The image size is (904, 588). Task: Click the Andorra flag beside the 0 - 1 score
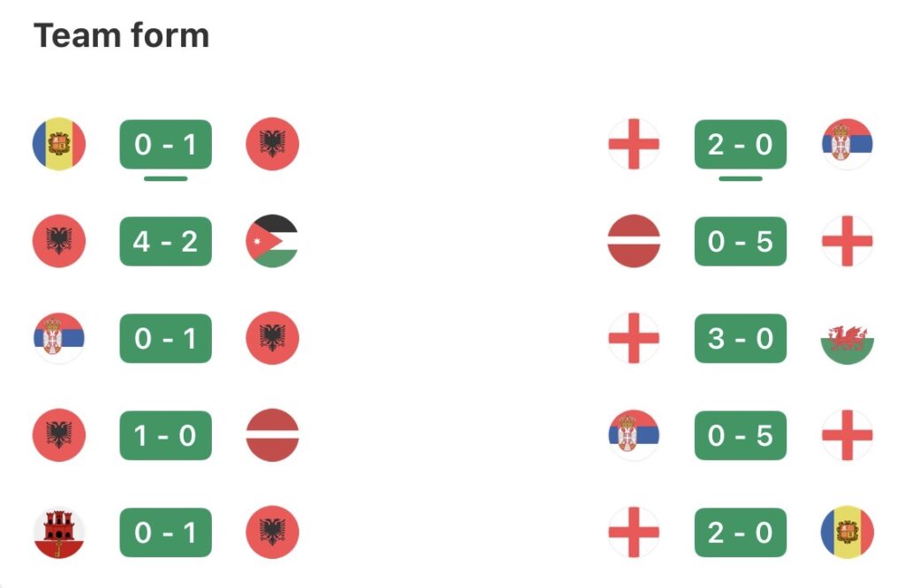(x=58, y=144)
